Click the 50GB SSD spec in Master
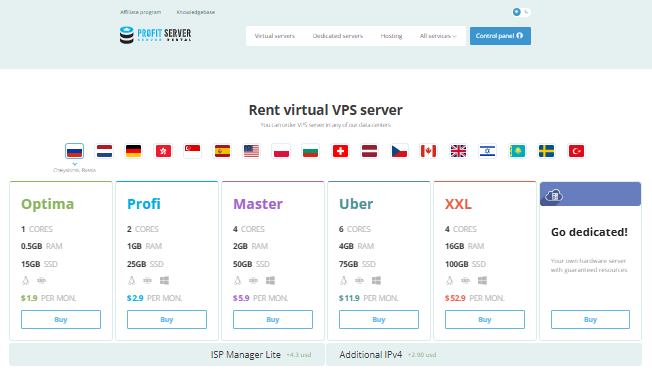Screen dimensions: 652x373 coord(251,264)
